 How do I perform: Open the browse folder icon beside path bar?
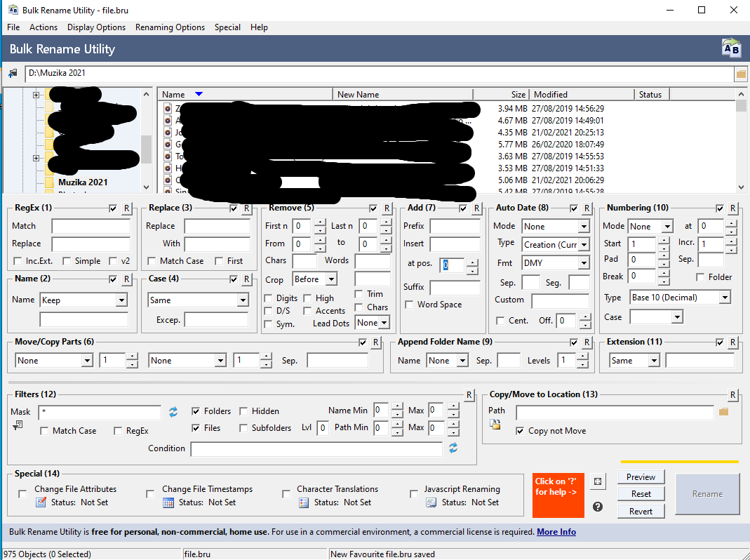click(740, 74)
